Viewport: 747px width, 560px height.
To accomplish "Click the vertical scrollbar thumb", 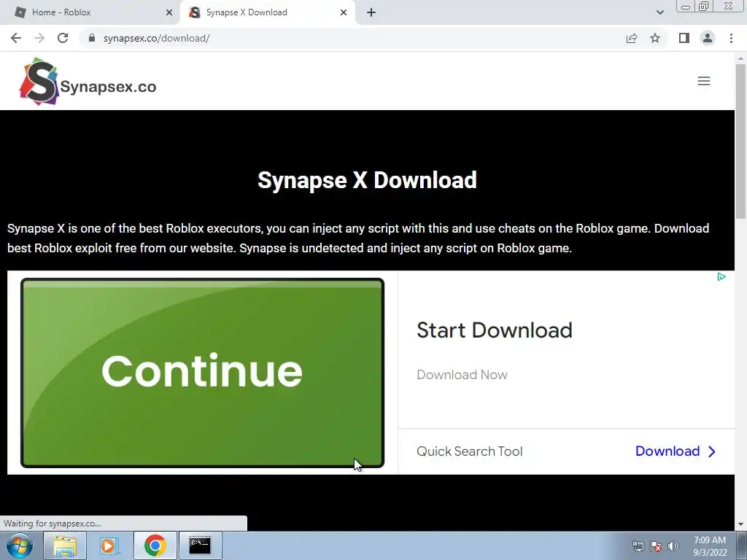I will pyautogui.click(x=741, y=141).
